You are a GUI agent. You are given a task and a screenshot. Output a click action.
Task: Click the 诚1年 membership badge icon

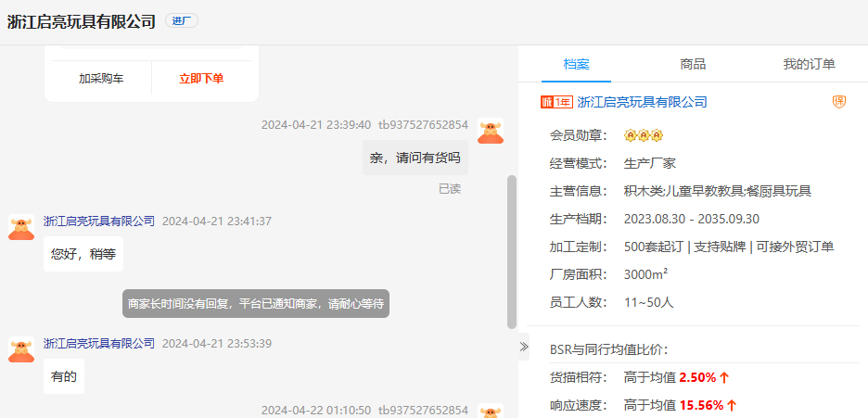coord(556,102)
